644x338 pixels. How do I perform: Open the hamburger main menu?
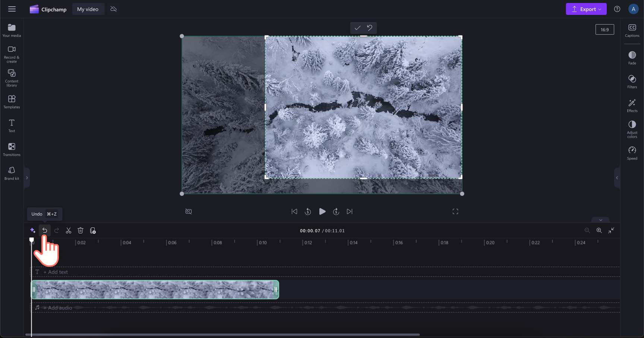(12, 9)
